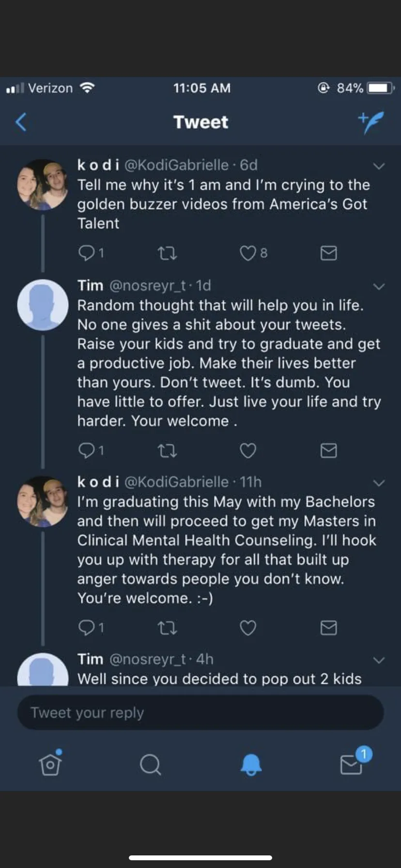Expand options chevron on Tim's 1d tweet
Screen dimensions: 401x868
pos(379,286)
